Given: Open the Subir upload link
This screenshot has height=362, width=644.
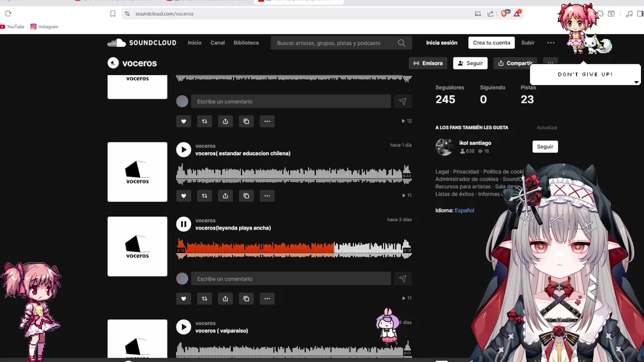Looking at the screenshot, I should point(528,43).
